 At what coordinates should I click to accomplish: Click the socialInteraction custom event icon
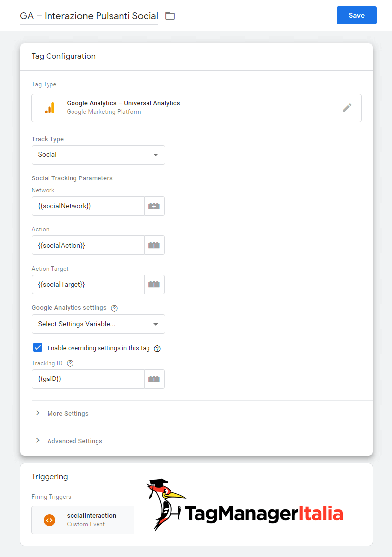tap(49, 520)
